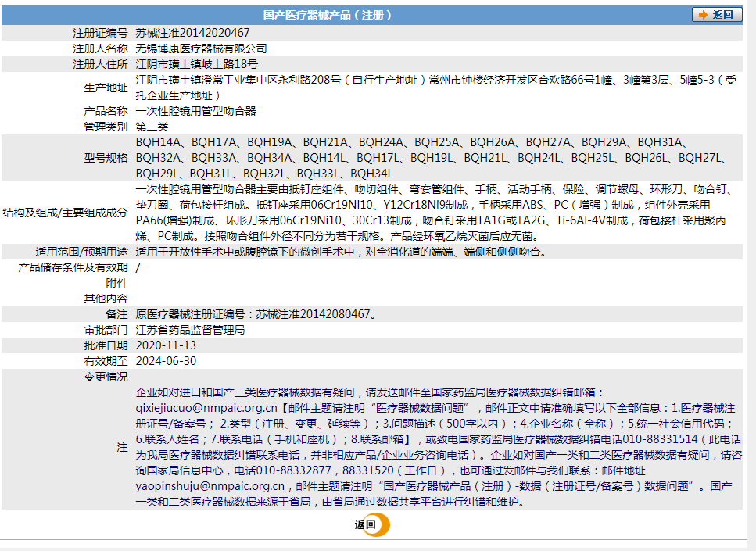Click email address qixiejiucuo@nmpaic.org.cn
The width and height of the screenshot is (756, 551).
pos(206,408)
